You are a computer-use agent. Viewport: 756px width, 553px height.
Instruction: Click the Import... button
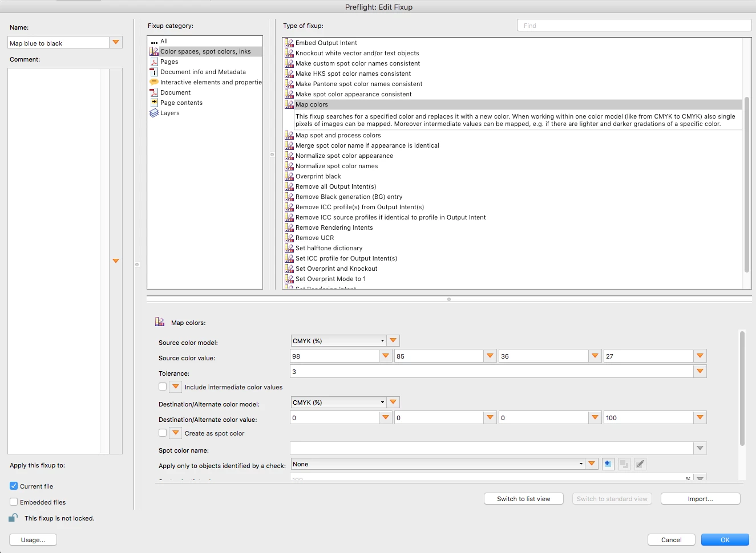(701, 499)
